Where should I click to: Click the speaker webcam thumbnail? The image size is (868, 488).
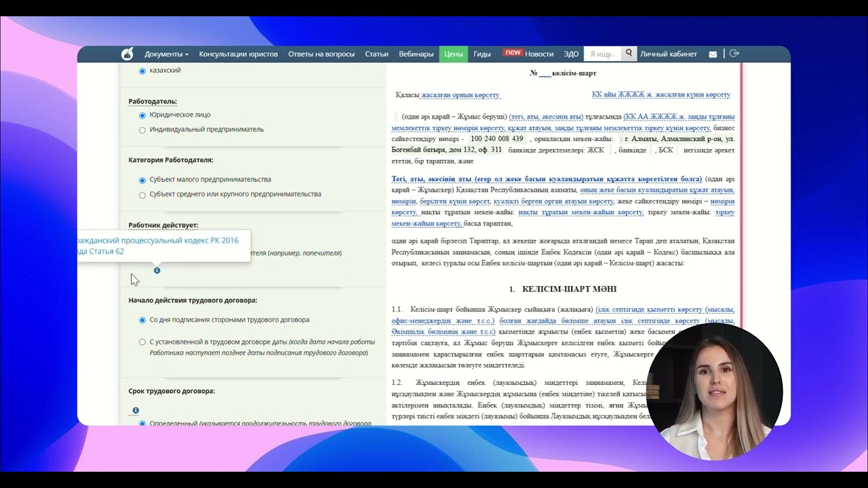coord(715,392)
